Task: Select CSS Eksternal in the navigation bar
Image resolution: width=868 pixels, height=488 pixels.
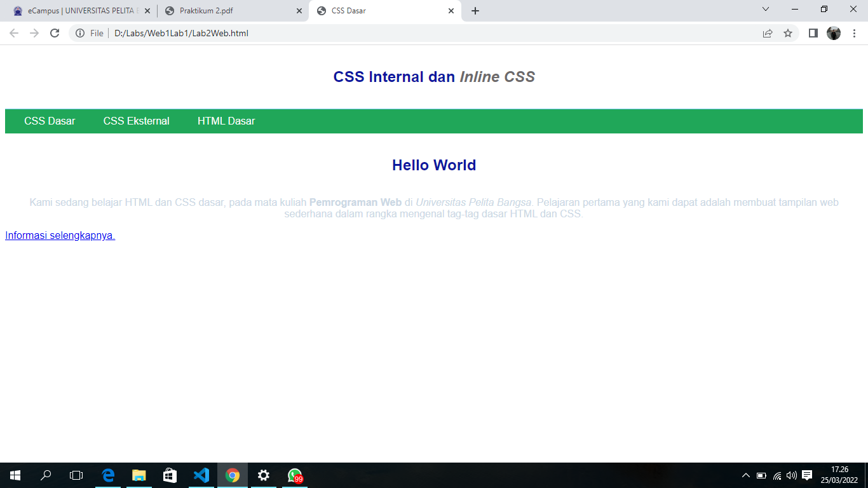Action: tap(136, 121)
